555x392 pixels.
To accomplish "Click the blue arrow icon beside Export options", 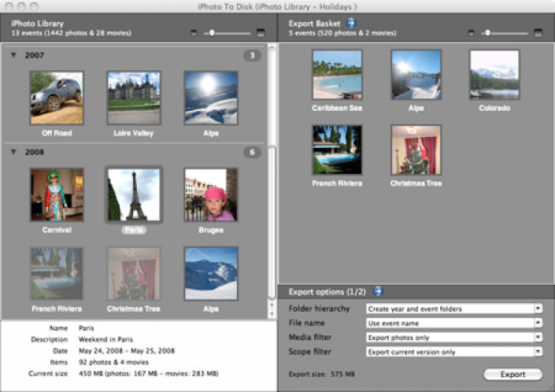I will pos(378,291).
